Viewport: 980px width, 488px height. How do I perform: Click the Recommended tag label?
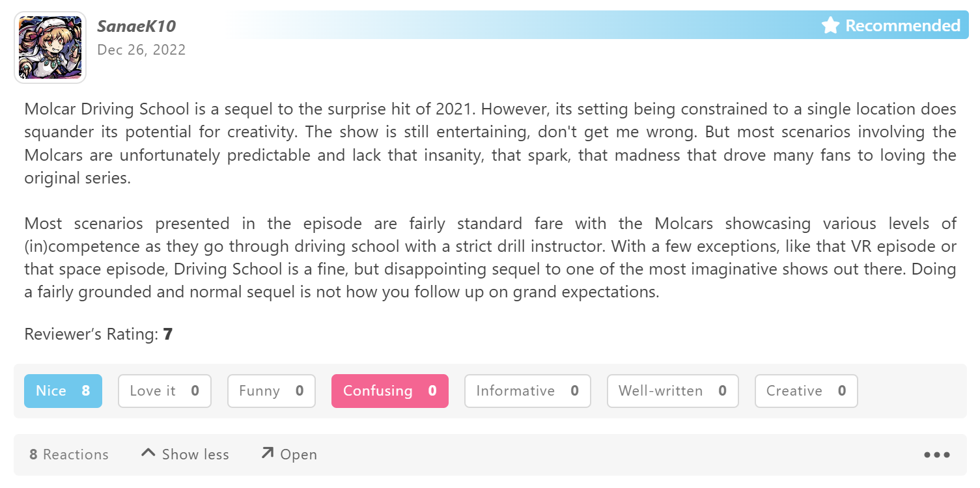pyautogui.click(x=903, y=25)
